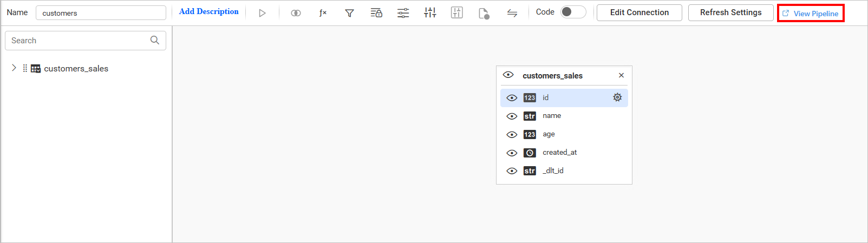Click the run/play query icon
Screen dimensions: 868x243
[262, 13]
